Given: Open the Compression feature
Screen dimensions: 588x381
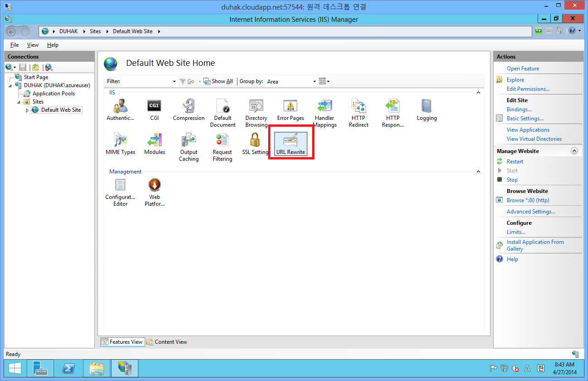Looking at the screenshot, I should 188,110.
